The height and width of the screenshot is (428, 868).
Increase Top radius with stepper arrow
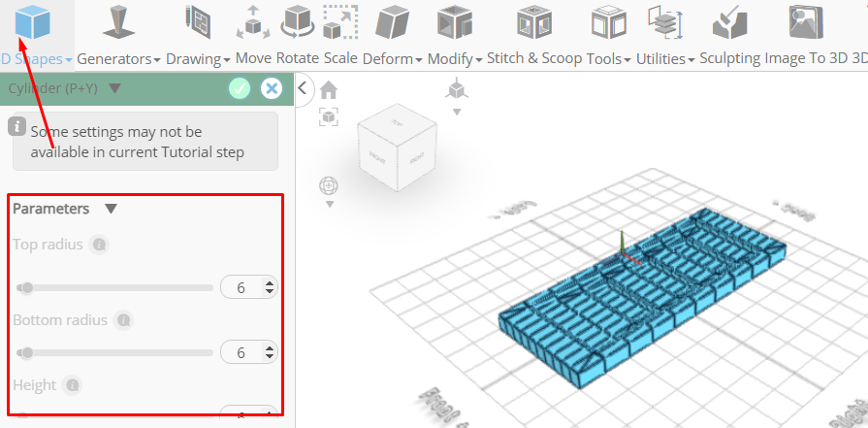[x=269, y=284]
